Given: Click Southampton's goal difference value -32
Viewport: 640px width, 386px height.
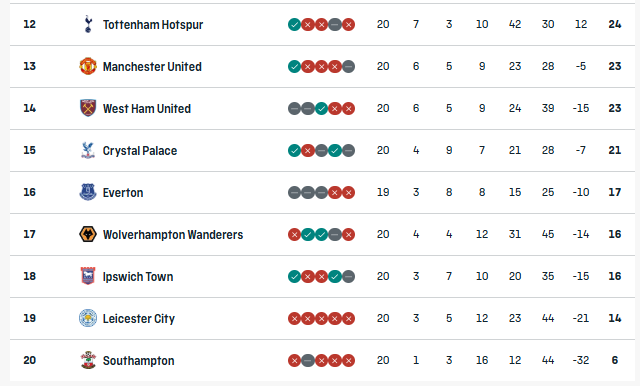Looking at the screenshot, I should point(581,360).
